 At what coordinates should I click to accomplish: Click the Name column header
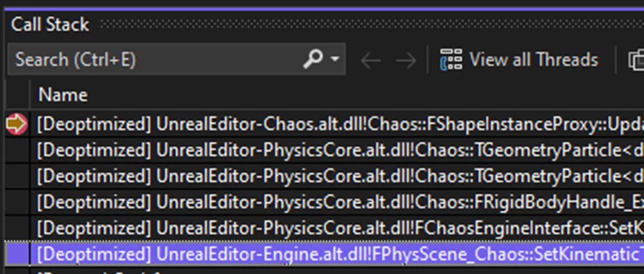[63, 94]
